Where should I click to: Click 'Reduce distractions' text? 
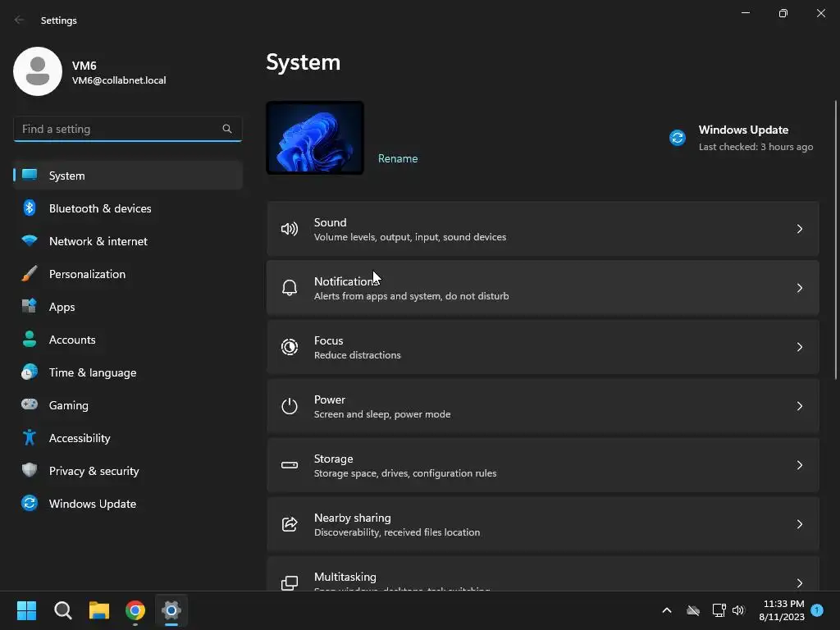tap(358, 355)
